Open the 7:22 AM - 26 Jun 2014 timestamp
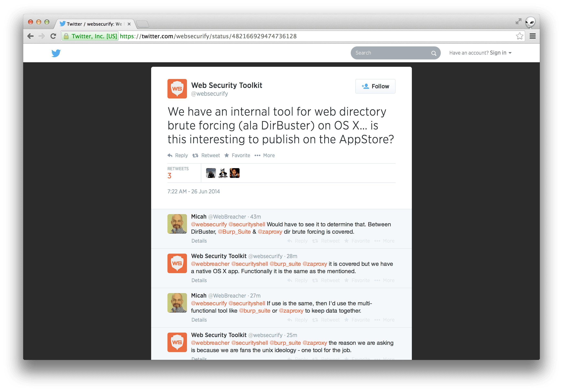 (x=194, y=191)
